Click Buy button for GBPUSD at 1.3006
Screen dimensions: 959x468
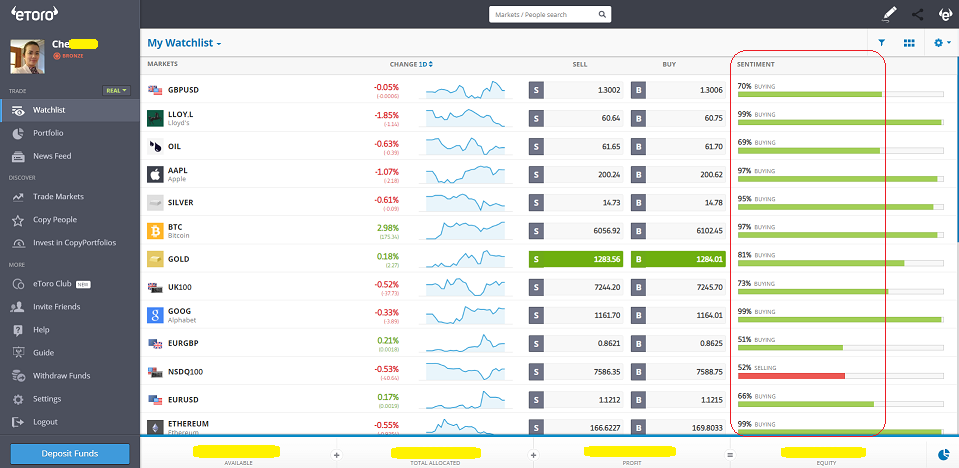tap(678, 90)
